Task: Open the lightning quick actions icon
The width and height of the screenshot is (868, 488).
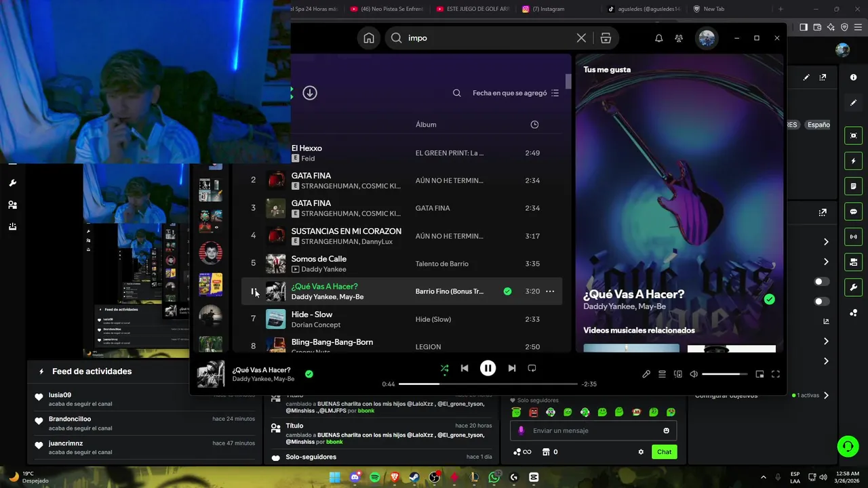Action: pyautogui.click(x=853, y=161)
